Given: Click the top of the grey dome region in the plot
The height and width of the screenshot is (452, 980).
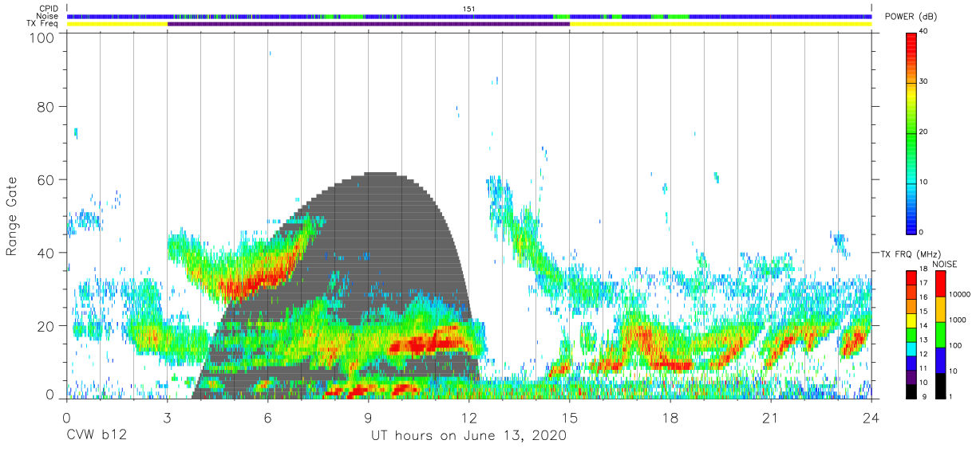Looking at the screenshot, I should [380, 175].
